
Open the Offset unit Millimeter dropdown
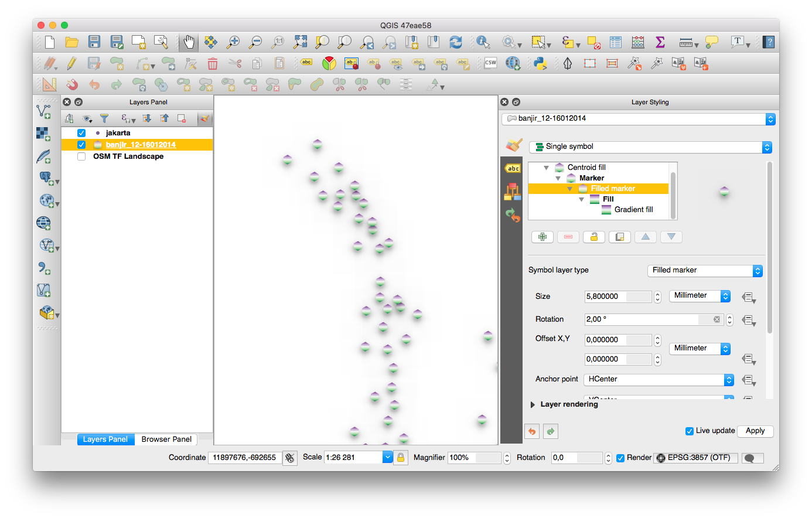700,348
